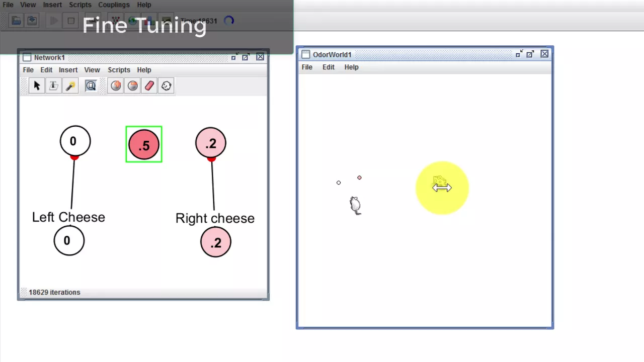This screenshot has width=644, height=362.
Task: Open the Insert menu in Network1
Action: pyautogui.click(x=68, y=70)
